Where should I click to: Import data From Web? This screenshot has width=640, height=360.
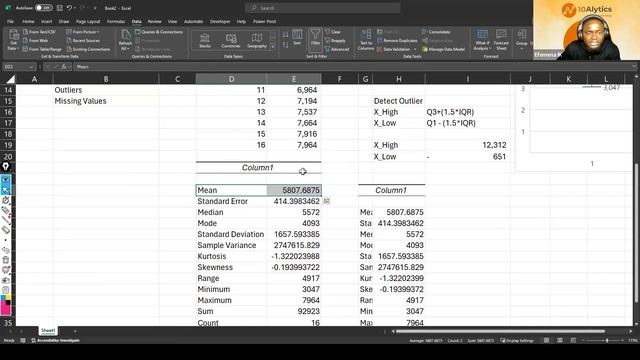coord(36,40)
